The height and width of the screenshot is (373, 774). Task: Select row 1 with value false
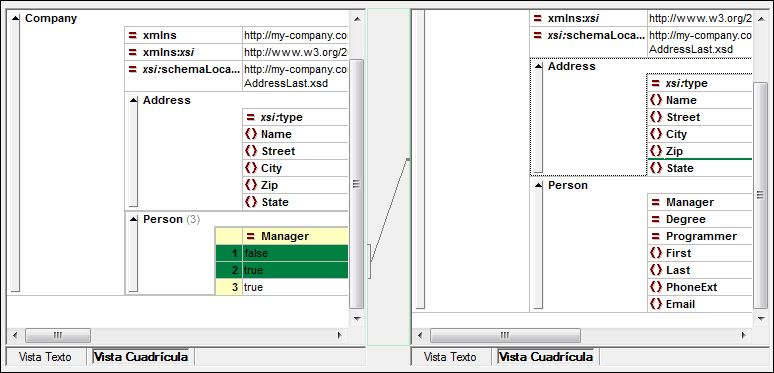(x=282, y=253)
